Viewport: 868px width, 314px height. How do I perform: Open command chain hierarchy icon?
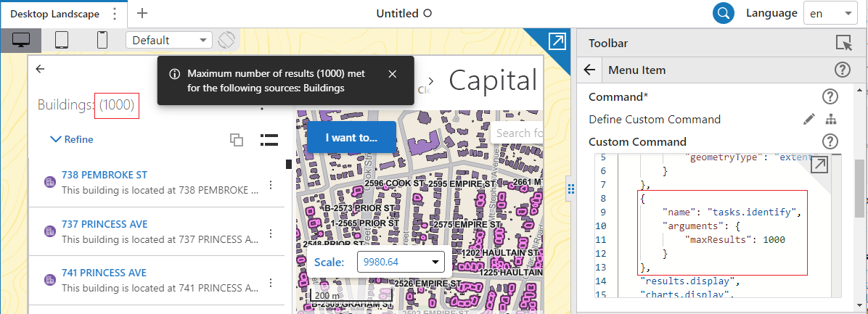tap(830, 119)
